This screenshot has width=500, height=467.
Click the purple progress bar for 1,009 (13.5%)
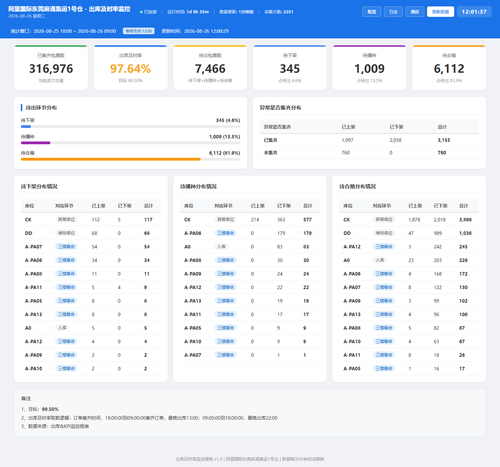[36, 143]
